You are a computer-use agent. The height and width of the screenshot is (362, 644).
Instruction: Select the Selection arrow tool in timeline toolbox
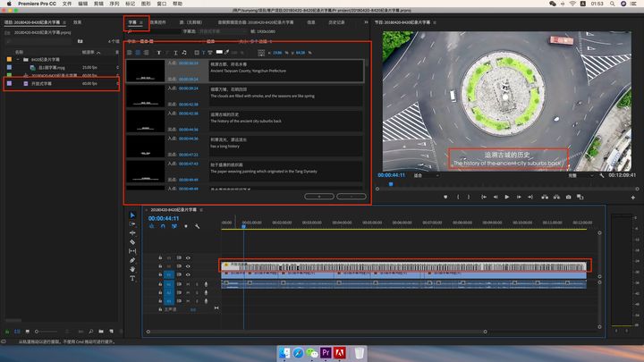pos(132,215)
